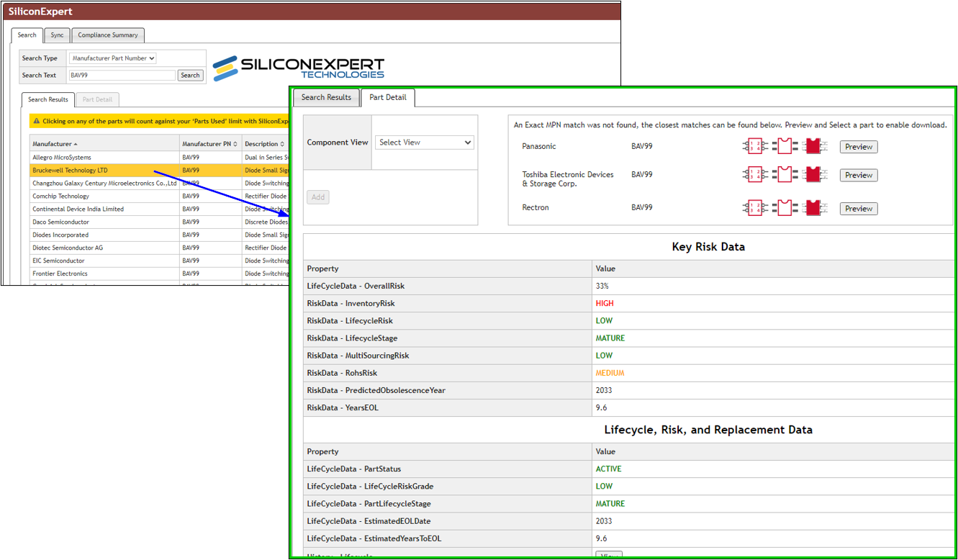Preview the Toshiba BAV99 part
Screen dimensions: 958x560
coord(859,175)
